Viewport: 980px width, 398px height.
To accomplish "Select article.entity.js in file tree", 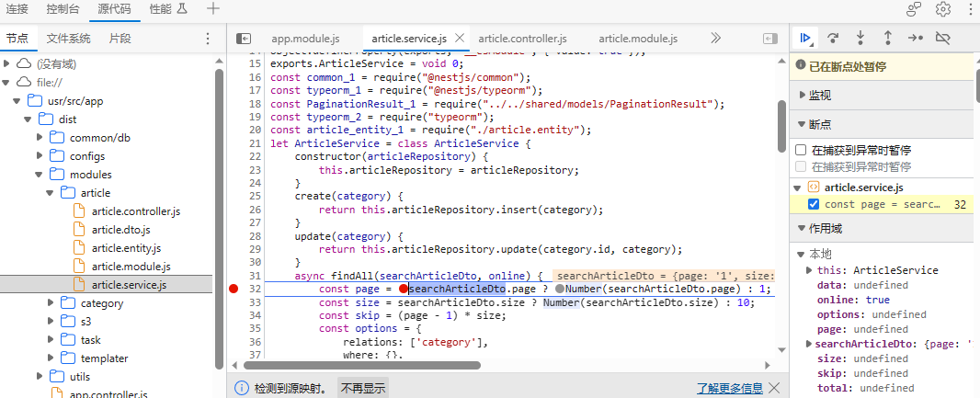I will click(x=126, y=248).
